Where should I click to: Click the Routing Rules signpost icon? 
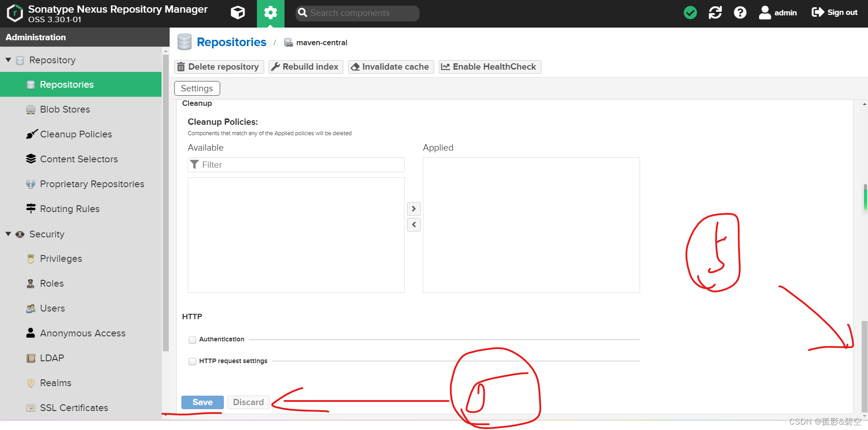tap(31, 208)
